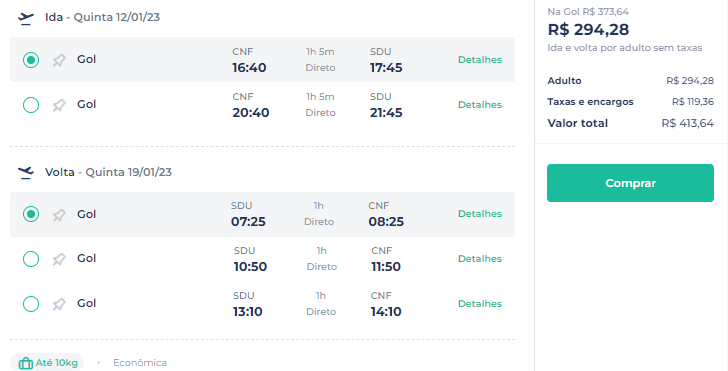
Task: Pin the 13:10 Gol return flight
Action: click(59, 304)
